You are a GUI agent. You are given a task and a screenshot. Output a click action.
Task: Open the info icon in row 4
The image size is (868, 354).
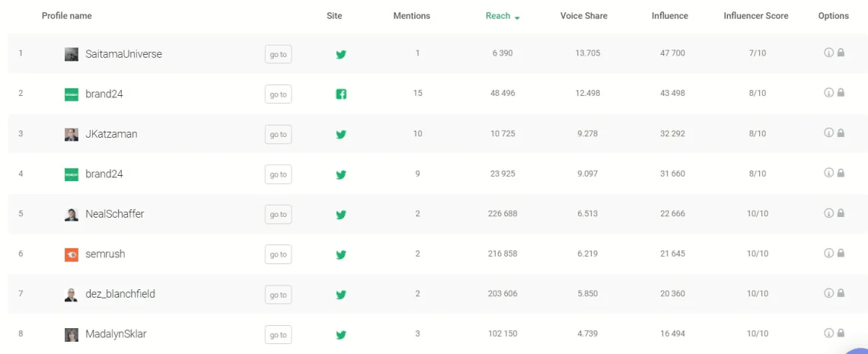(x=828, y=173)
